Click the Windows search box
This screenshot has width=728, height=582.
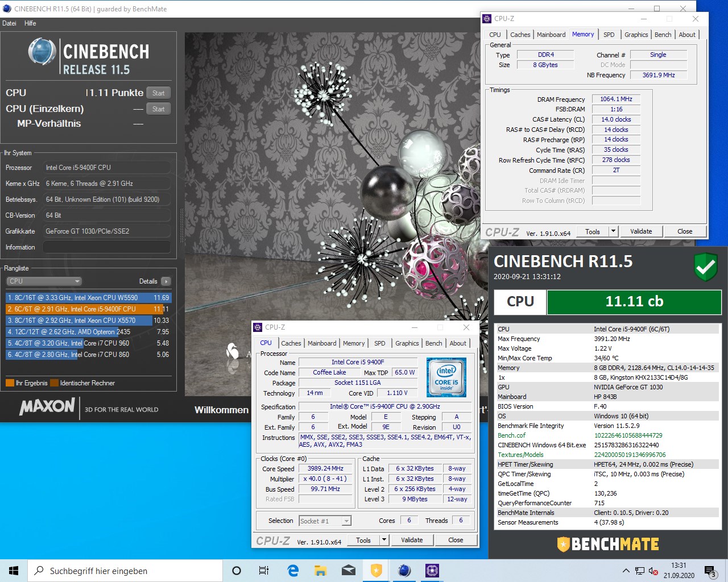[125, 571]
